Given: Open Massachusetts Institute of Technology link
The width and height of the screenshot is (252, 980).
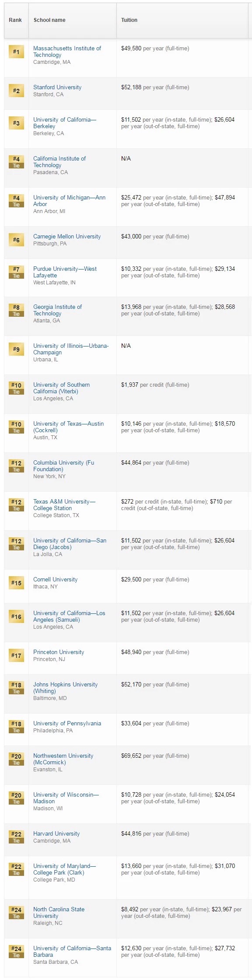Looking at the screenshot, I should point(67,52).
